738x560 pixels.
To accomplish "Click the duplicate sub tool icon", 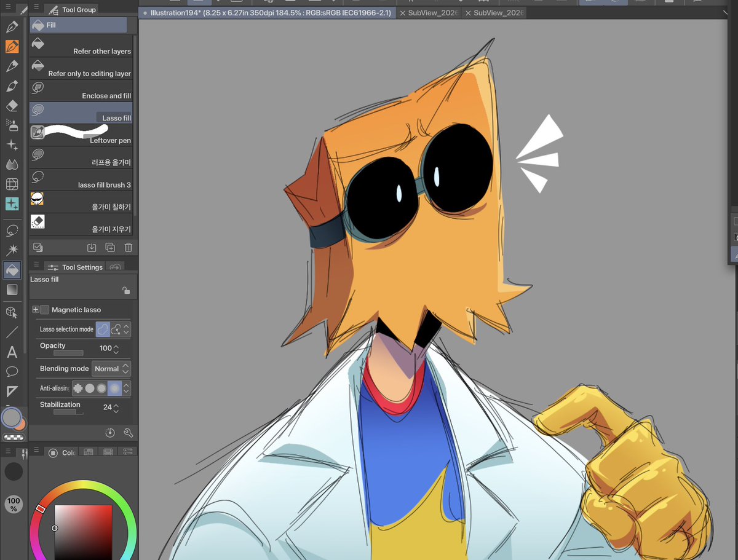I will pos(110,248).
